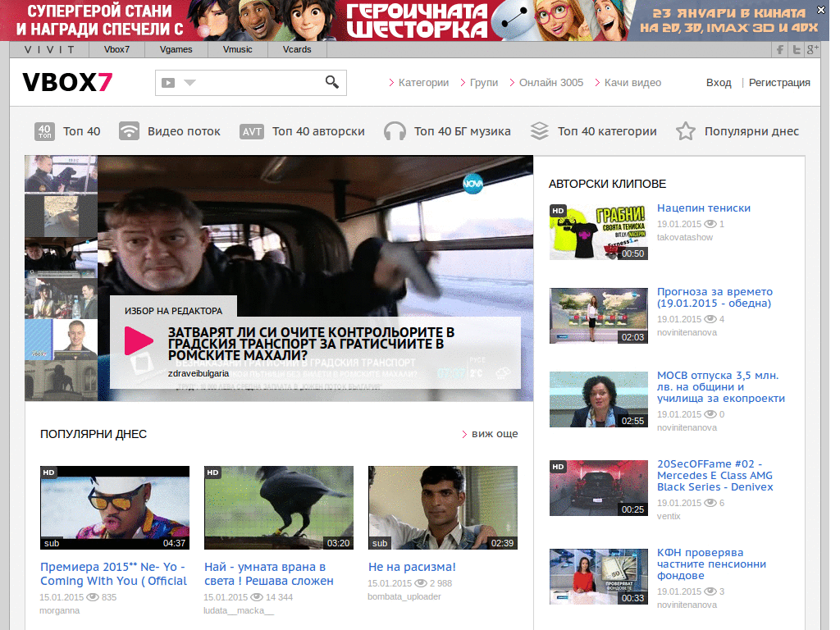Open bombata_uploader profile

(404, 597)
